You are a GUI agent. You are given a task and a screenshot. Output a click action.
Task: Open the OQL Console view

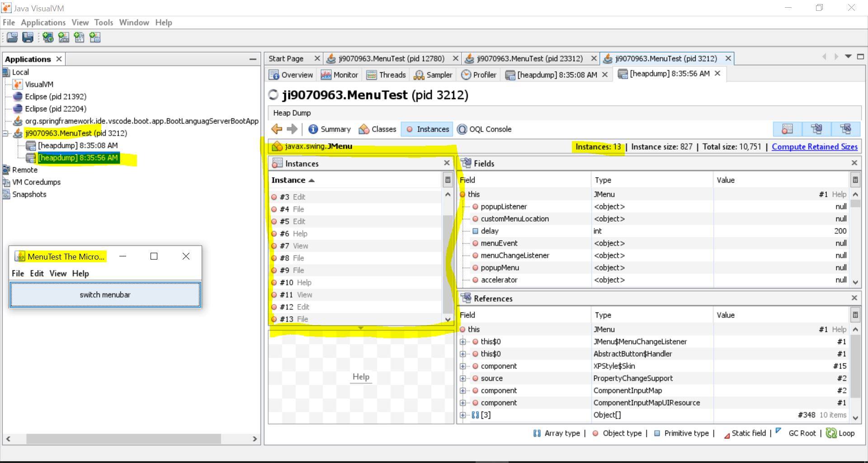click(x=484, y=129)
